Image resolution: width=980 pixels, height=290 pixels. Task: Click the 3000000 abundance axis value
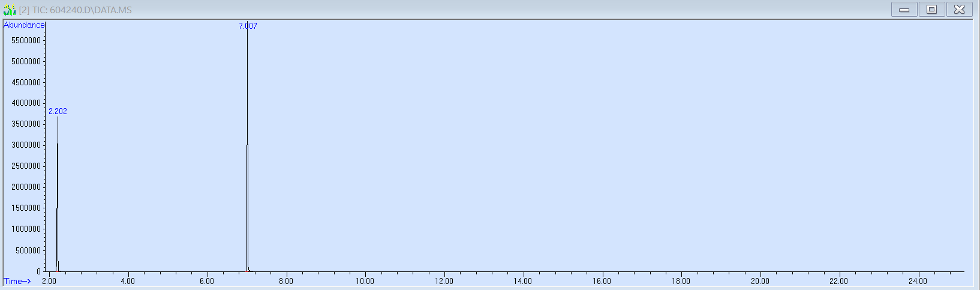click(26, 145)
